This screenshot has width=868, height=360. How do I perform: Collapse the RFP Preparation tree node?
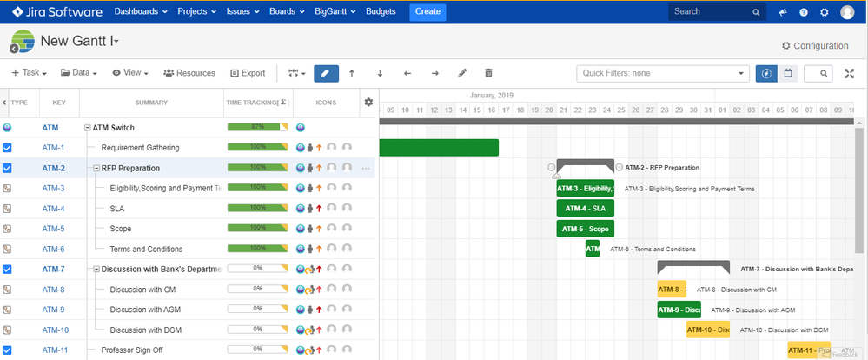click(96, 169)
